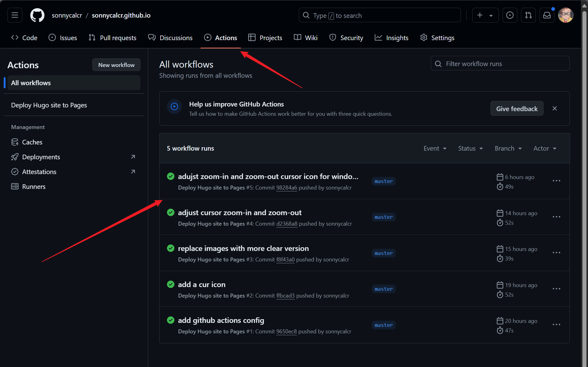Open the create new plus menu
This screenshot has width=588, height=367.
click(x=485, y=15)
